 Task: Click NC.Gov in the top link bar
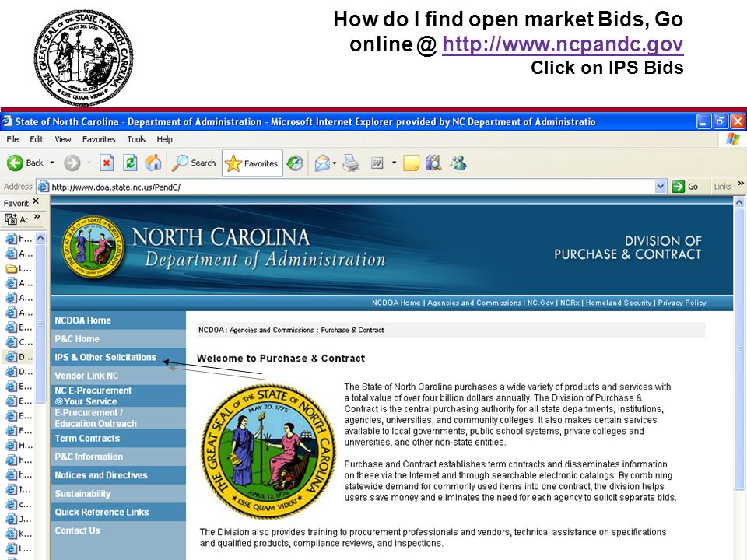pyautogui.click(x=541, y=303)
